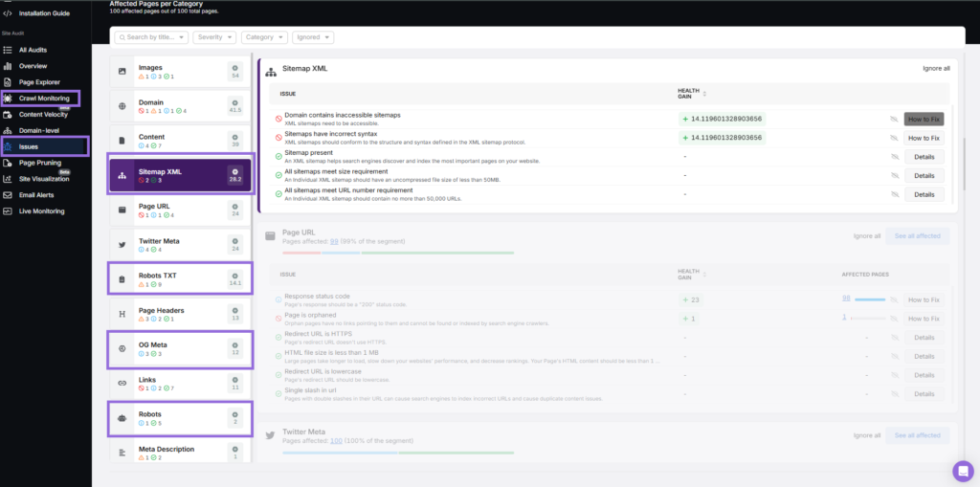
Task: Click the Twitter Meta severity distribution bar
Action: pyautogui.click(x=398, y=453)
